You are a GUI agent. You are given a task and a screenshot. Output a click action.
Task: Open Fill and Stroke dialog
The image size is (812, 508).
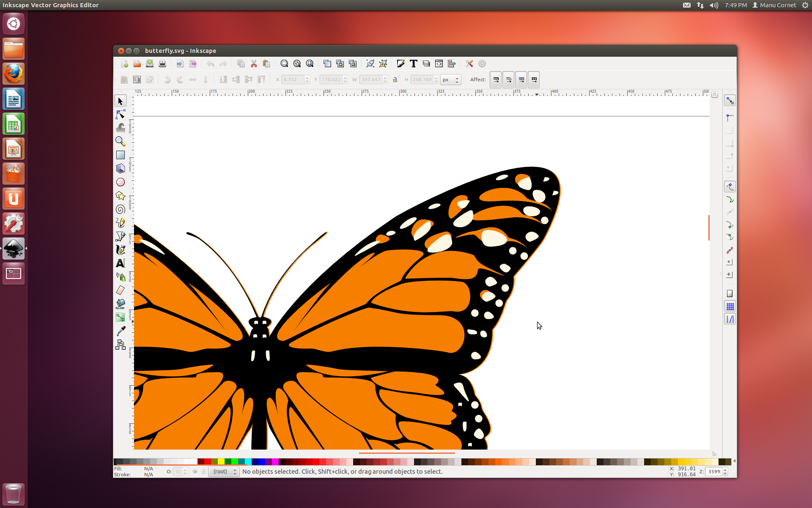tap(401, 63)
